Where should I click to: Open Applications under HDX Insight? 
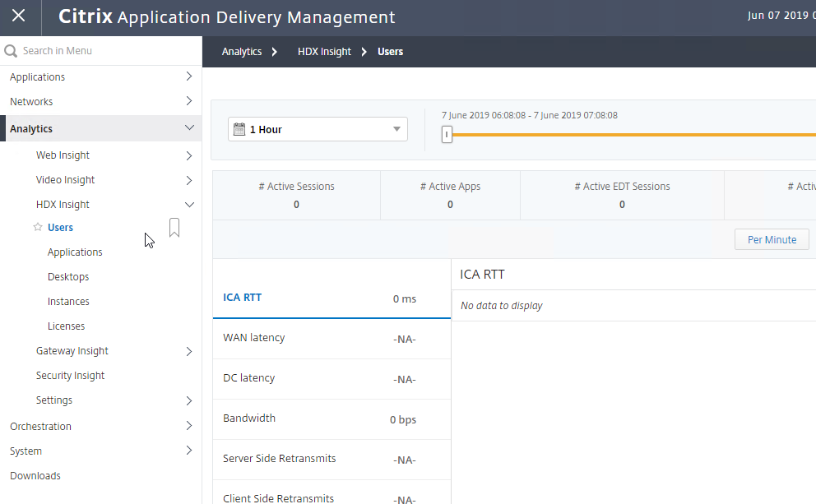pyautogui.click(x=75, y=252)
